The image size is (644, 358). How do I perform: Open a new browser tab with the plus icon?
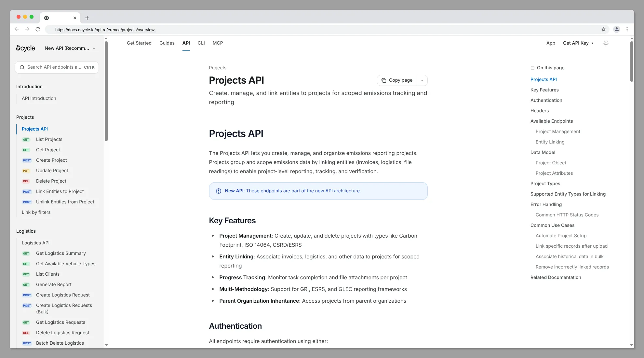[87, 18]
